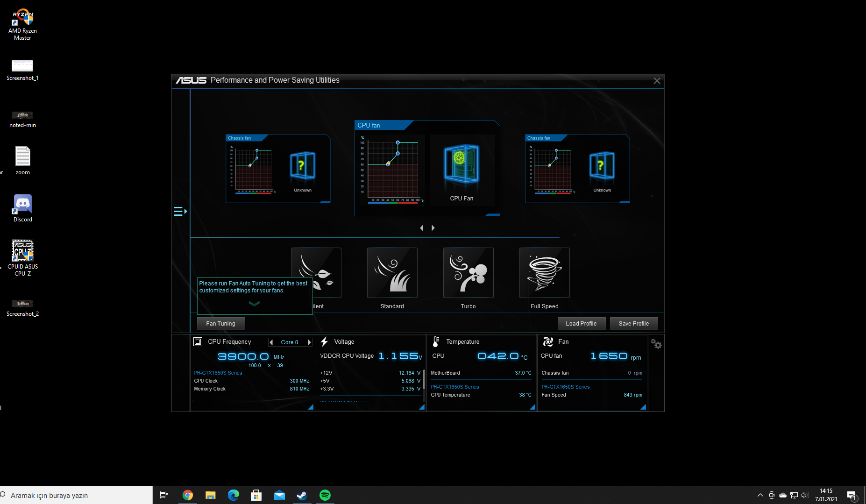Viewport: 866px width, 504px height.
Task: Switch to the previous CPU core
Action: click(x=271, y=342)
